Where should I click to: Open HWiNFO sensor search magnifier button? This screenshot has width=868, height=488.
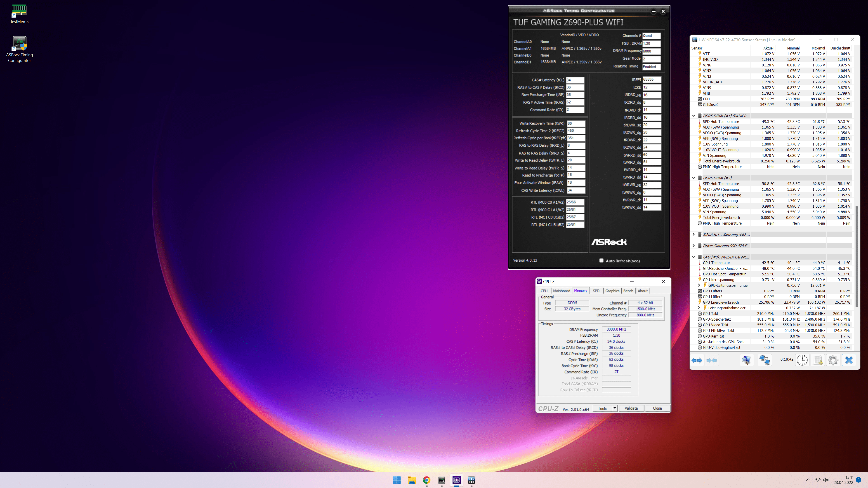[746, 360]
